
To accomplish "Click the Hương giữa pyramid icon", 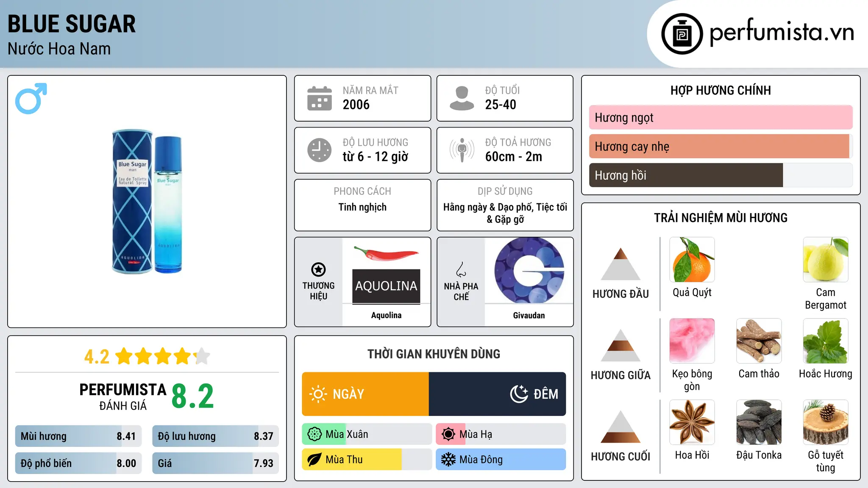I will point(620,345).
